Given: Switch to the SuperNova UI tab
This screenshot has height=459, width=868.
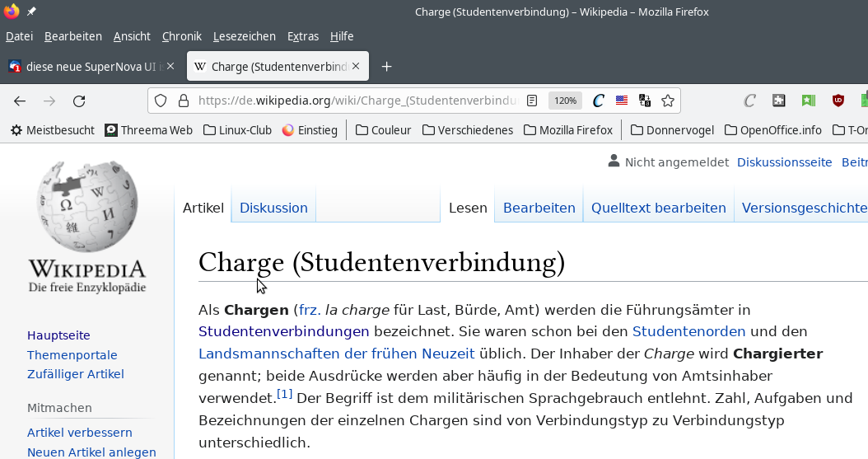Looking at the screenshot, I should 91,67.
